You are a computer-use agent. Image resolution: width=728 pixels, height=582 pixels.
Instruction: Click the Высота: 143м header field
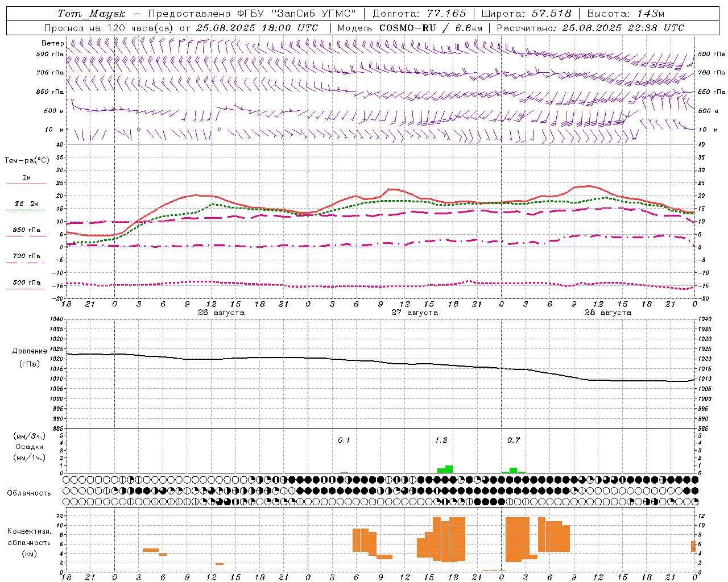(x=626, y=14)
